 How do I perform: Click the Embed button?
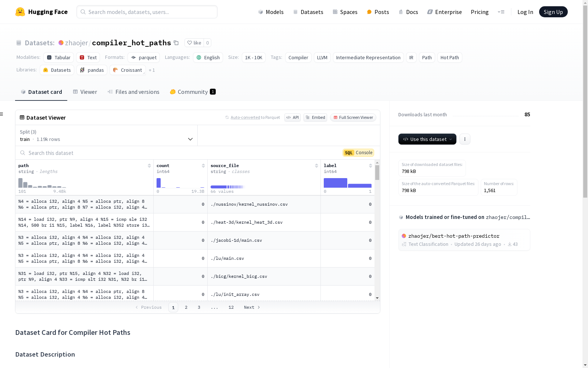(x=315, y=117)
